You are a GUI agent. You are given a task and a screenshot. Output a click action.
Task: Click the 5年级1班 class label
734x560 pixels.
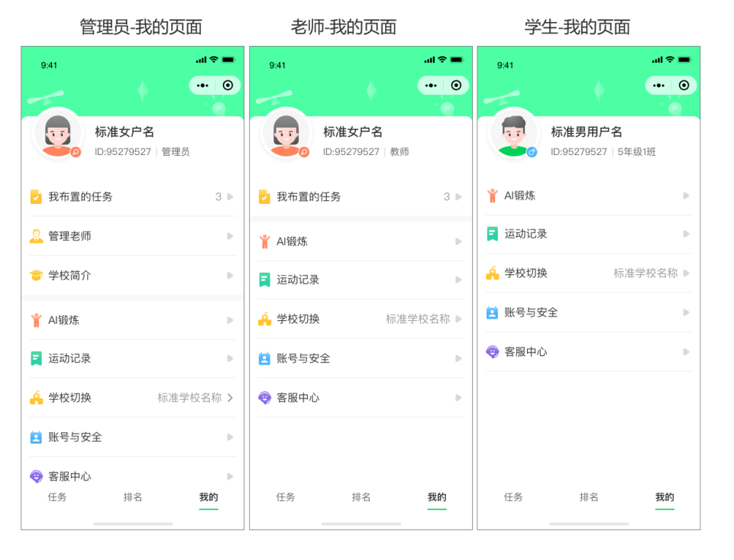[x=637, y=152]
